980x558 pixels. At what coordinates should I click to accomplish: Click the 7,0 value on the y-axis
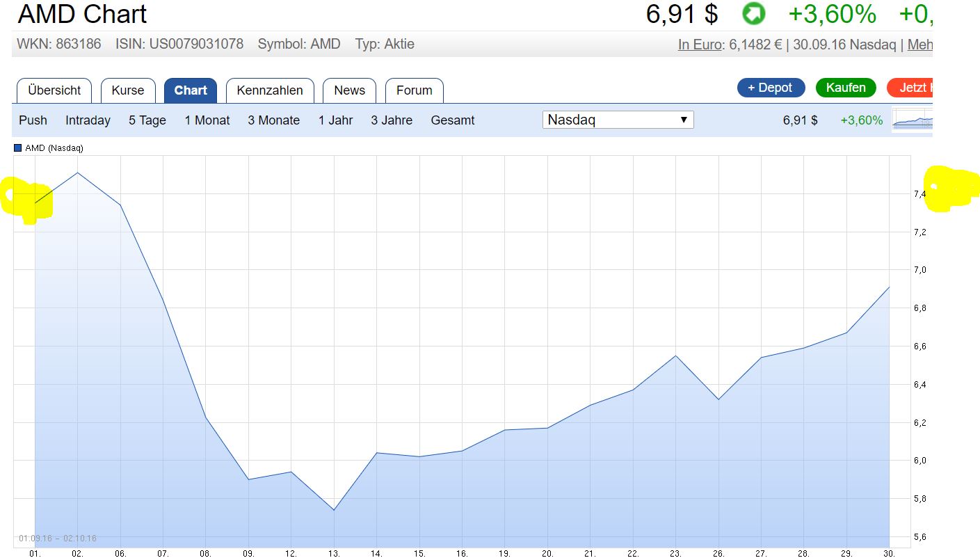pyautogui.click(x=920, y=270)
